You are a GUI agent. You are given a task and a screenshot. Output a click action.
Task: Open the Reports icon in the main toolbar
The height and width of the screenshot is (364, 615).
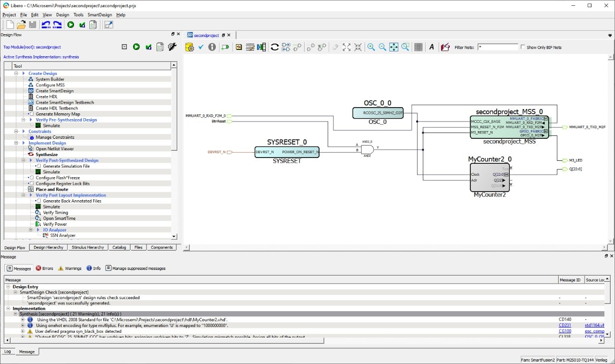click(93, 24)
